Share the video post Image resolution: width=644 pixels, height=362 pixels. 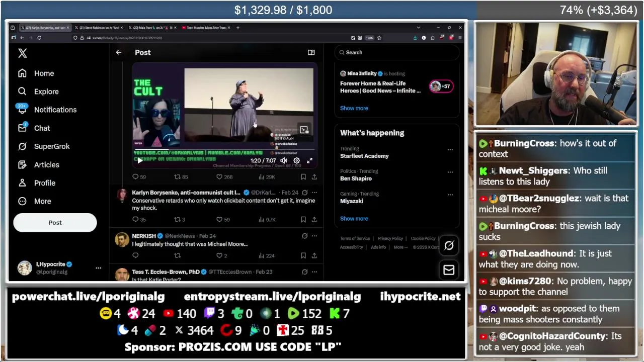(x=314, y=177)
